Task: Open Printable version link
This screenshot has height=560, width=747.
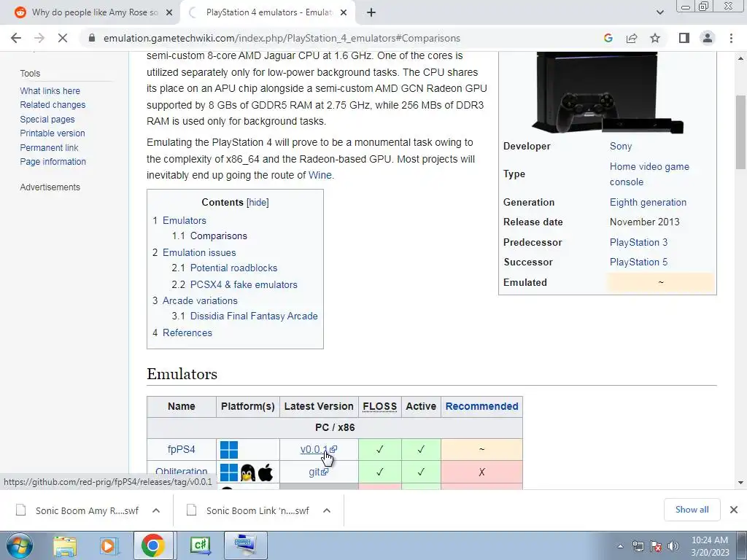Action: [53, 133]
